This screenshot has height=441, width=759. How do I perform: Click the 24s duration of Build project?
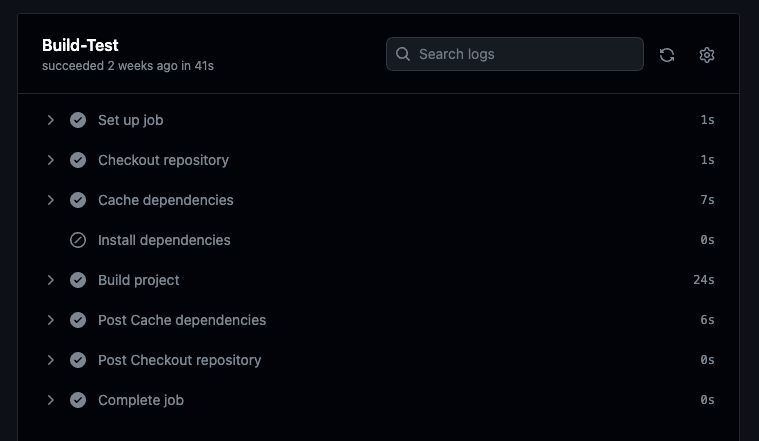703,280
